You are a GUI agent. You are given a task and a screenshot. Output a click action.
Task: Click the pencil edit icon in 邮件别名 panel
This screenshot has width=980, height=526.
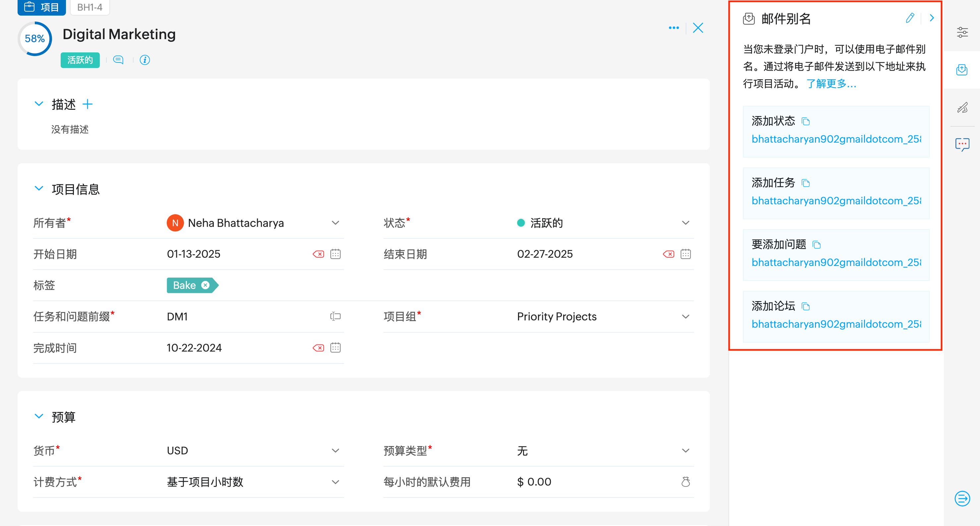[910, 18]
